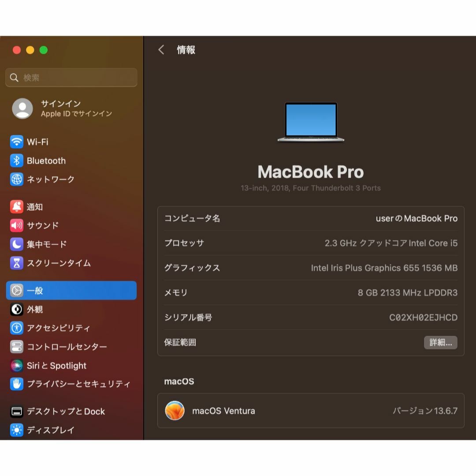Click the 集中モード moon icon
The height and width of the screenshot is (476, 476).
click(x=16, y=244)
